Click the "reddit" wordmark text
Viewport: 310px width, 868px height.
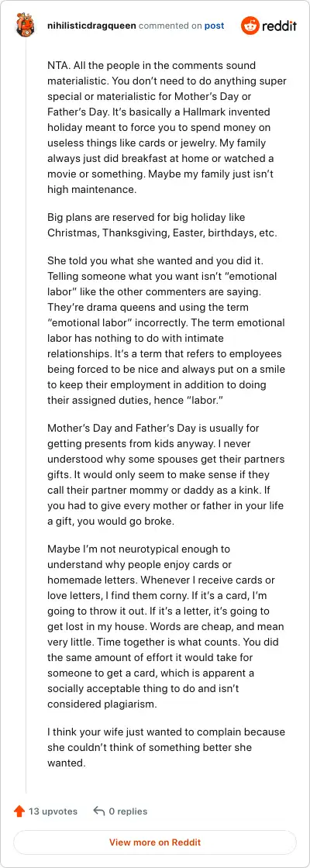click(x=280, y=26)
